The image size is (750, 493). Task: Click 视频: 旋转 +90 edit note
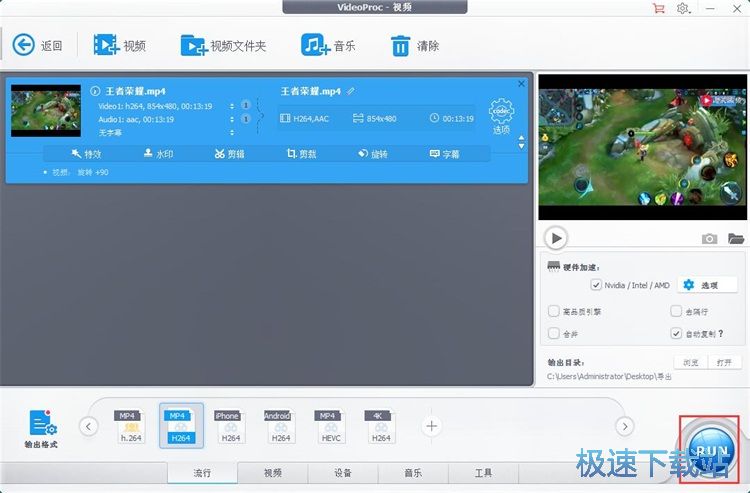coord(80,172)
